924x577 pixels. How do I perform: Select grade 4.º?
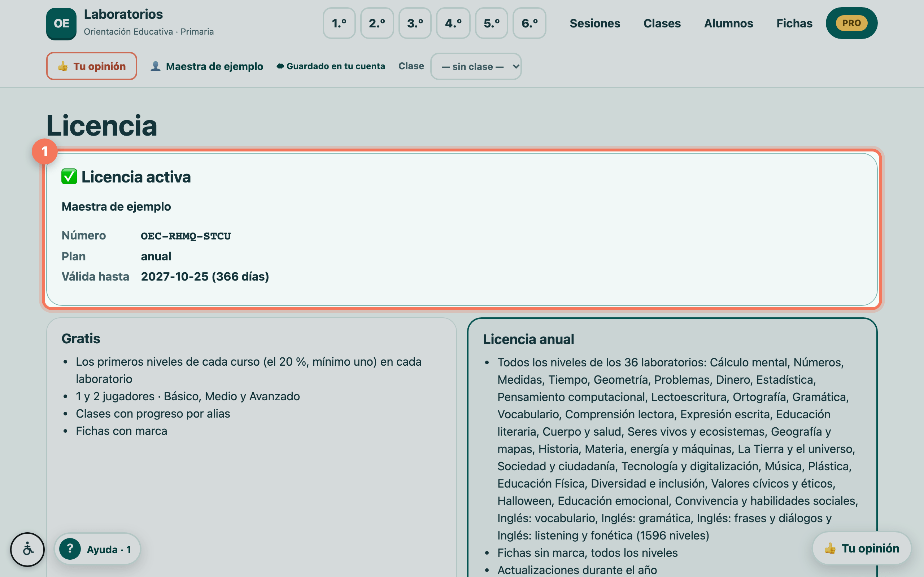pos(453,23)
